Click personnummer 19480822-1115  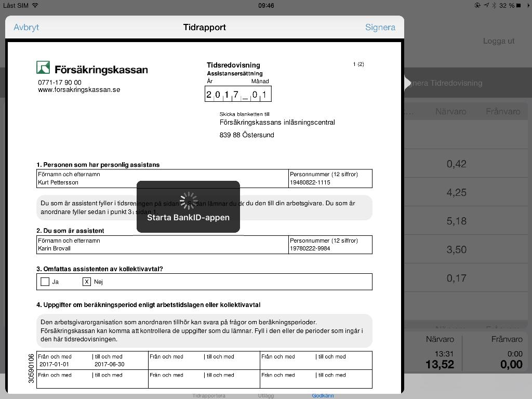tap(310, 182)
